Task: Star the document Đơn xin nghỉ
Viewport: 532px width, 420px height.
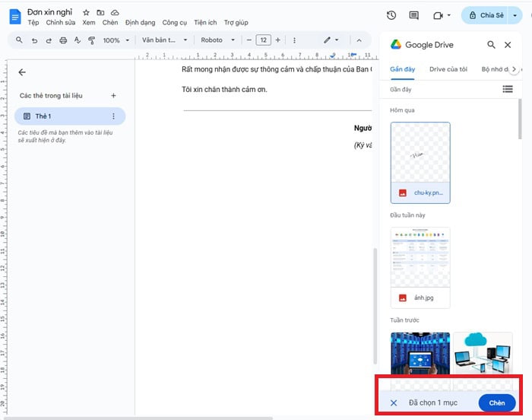Action: (86, 13)
